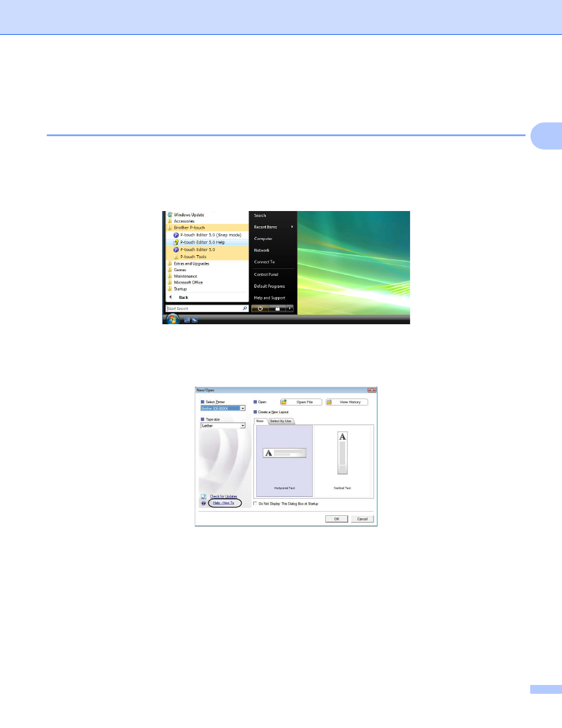
Task: Click the search magnifier icon
Action: (245, 308)
